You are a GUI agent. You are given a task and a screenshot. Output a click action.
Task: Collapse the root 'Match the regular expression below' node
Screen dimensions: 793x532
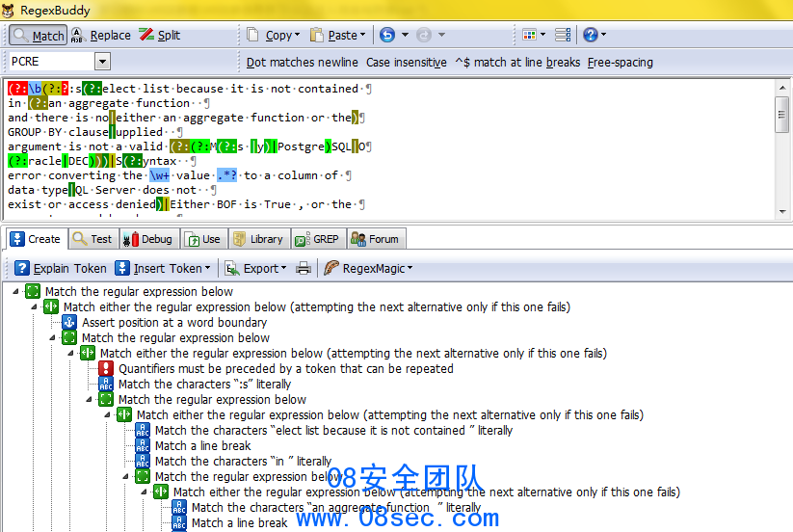[15, 291]
